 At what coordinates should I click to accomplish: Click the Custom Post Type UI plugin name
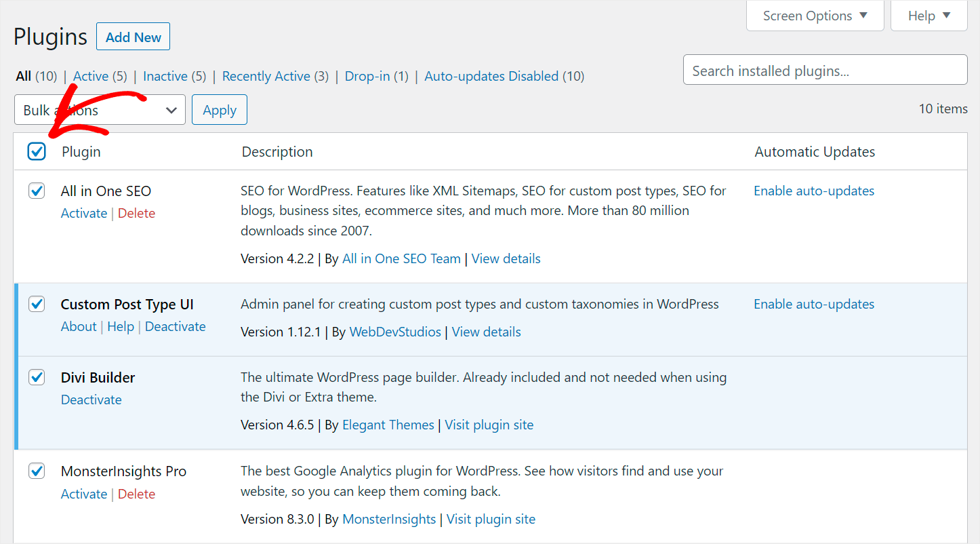point(127,305)
